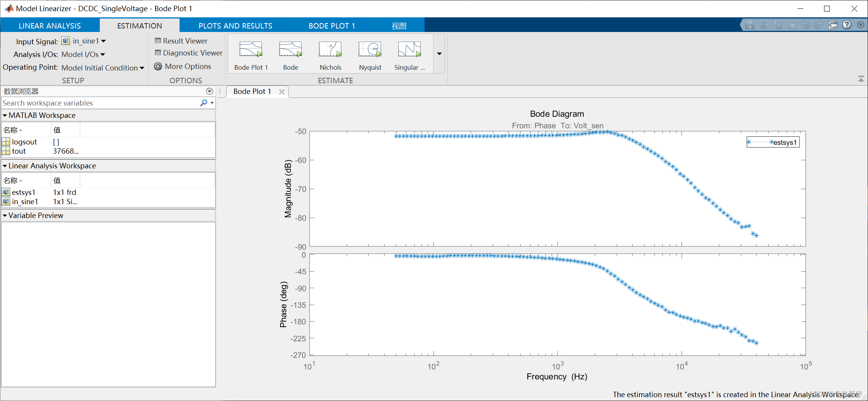Click the 值 column header in MATLAB Workspace
Screen dimensions: 868x401
[x=65, y=130]
